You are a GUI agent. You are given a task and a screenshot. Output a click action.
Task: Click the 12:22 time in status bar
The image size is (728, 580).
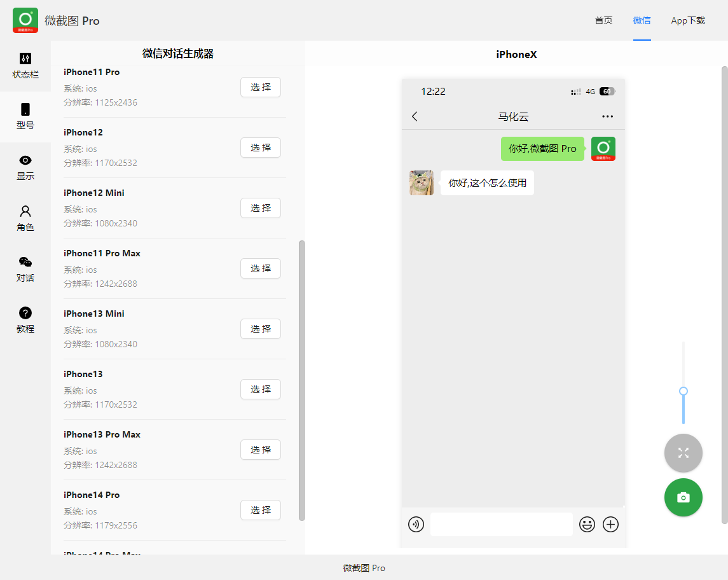[x=433, y=92]
